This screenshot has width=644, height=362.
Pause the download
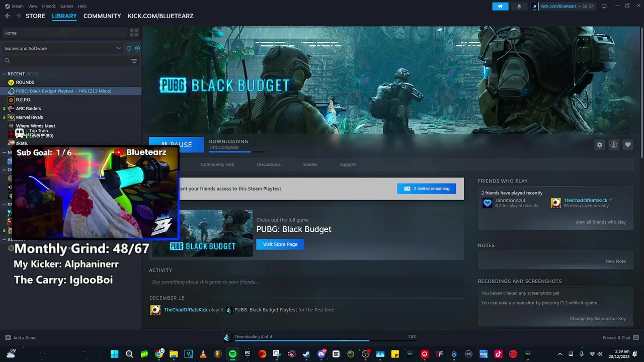(176, 144)
